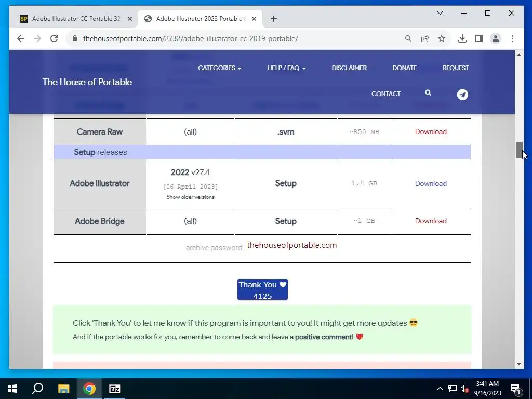The image size is (532, 399).
Task: Open Chrome three-dot menu
Action: coord(512,38)
